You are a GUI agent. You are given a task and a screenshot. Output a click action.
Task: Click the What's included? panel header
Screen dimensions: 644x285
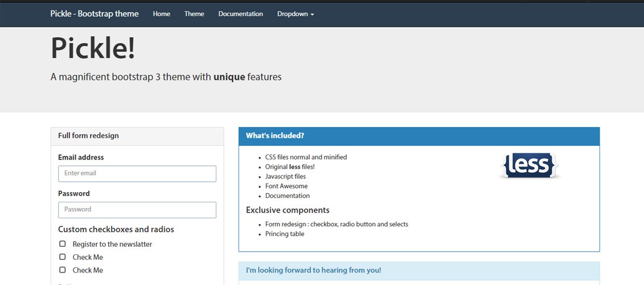coord(419,136)
